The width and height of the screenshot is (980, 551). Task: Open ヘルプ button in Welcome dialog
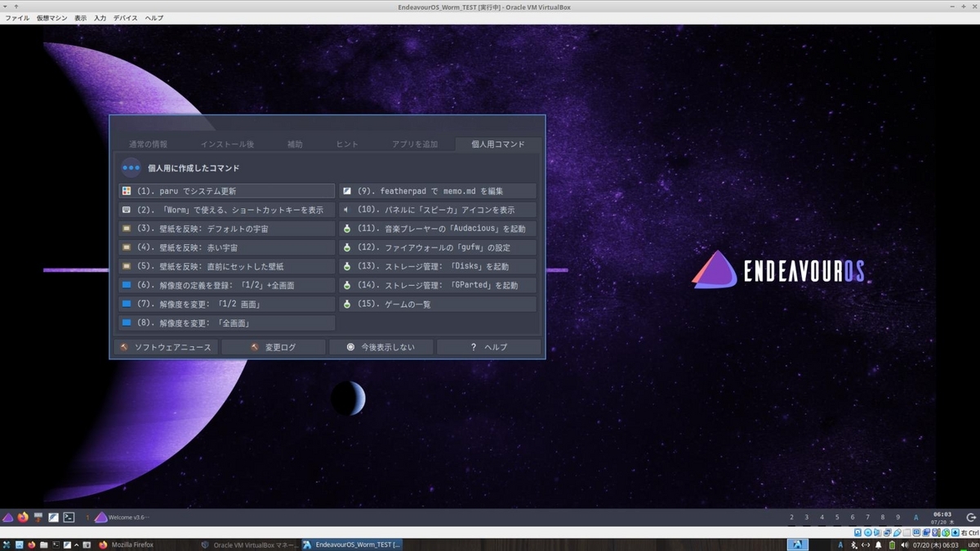point(488,347)
